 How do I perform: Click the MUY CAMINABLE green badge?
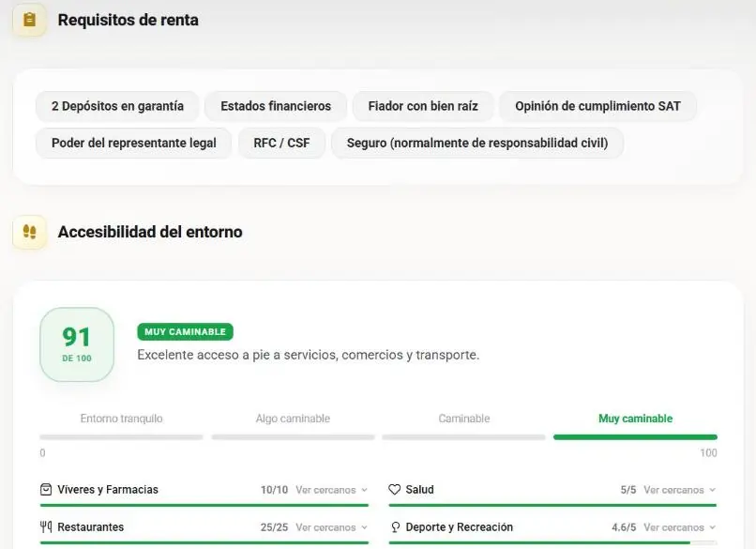pos(185,332)
